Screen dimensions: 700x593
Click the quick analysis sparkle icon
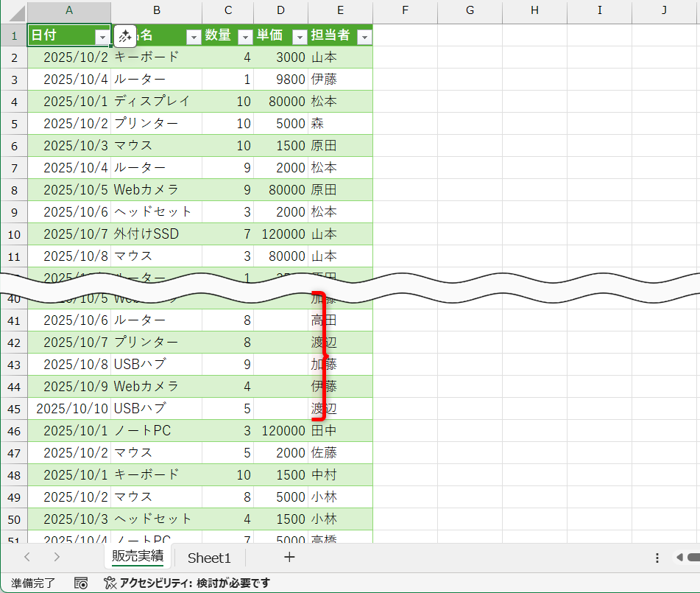click(125, 36)
